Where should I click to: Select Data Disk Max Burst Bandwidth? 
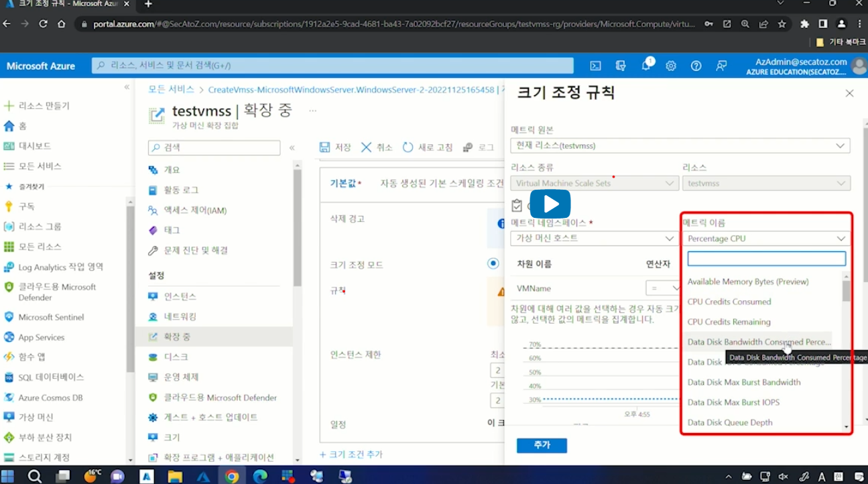[x=744, y=382]
